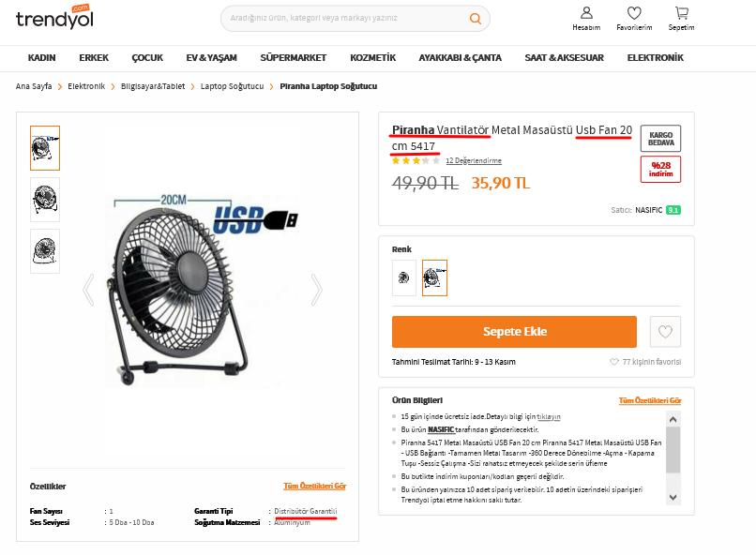
Task: Show next product image with right arrow
Action: (x=316, y=290)
